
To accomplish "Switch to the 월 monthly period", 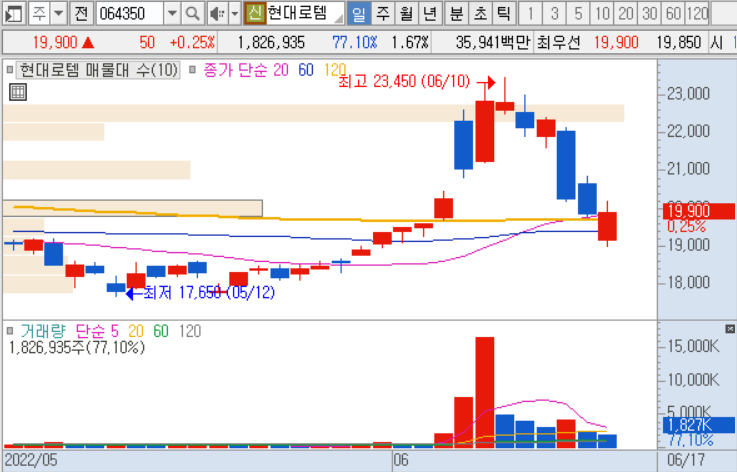I will pos(406,13).
